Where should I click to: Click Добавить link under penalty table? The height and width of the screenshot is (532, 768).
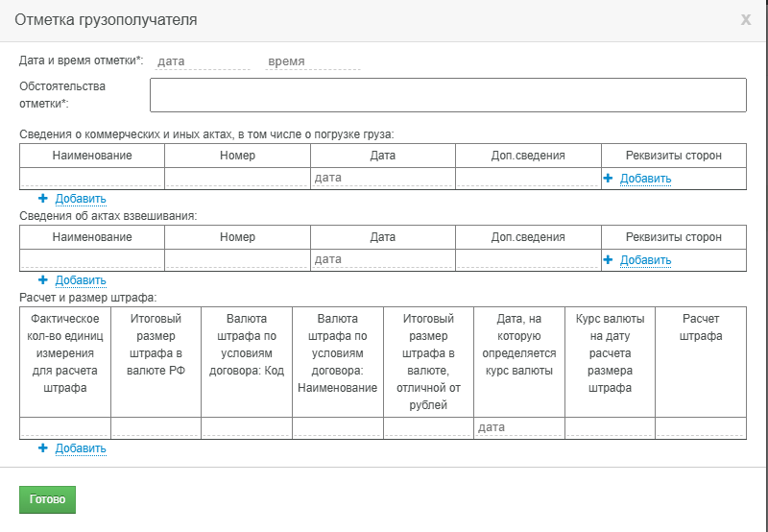coord(81,448)
